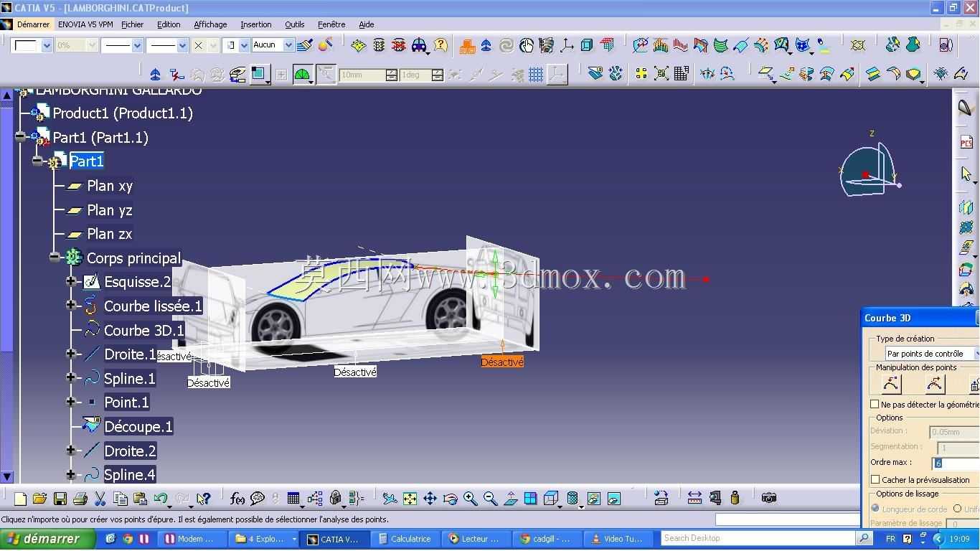Click the blue car icon in top toolbar

click(x=420, y=46)
